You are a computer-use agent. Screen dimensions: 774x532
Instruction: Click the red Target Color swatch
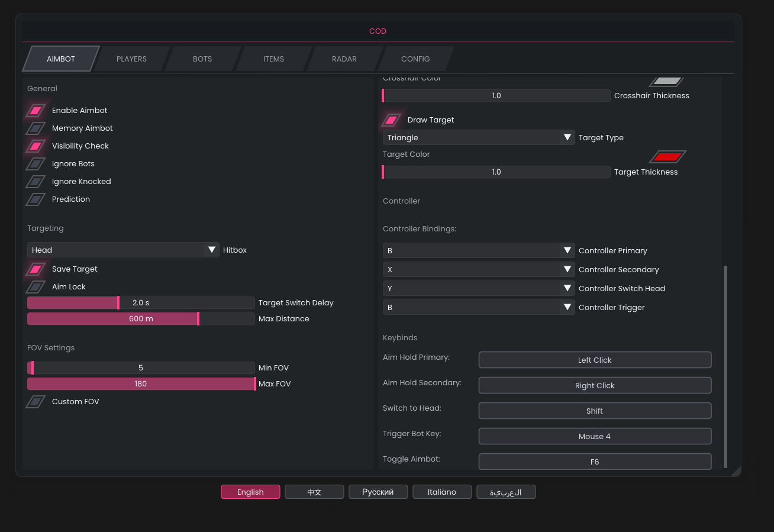pyautogui.click(x=667, y=157)
